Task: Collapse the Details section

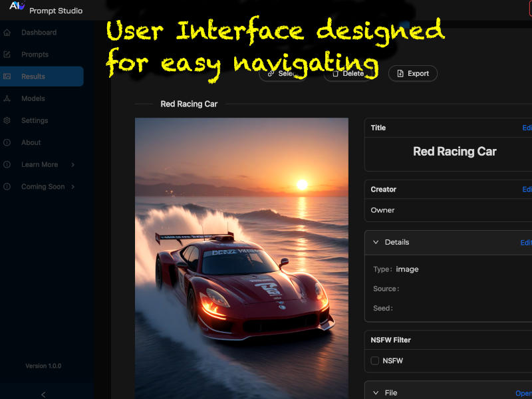Action: tap(376, 243)
